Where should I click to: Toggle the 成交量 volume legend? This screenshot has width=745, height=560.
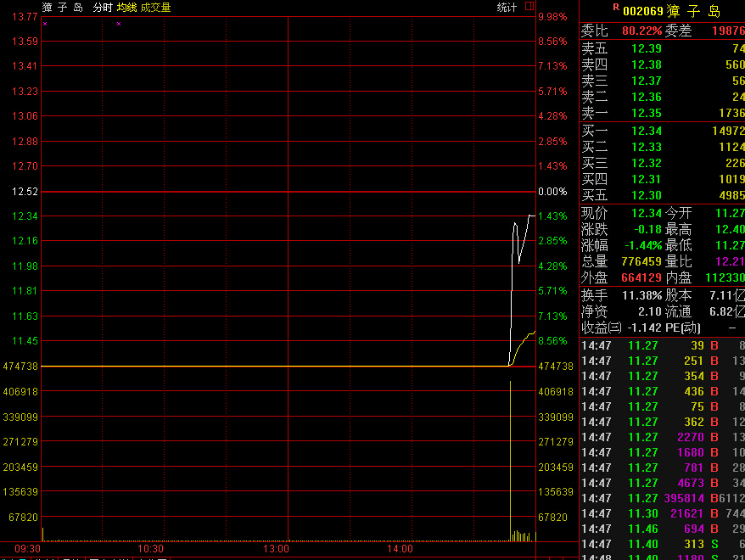click(155, 8)
